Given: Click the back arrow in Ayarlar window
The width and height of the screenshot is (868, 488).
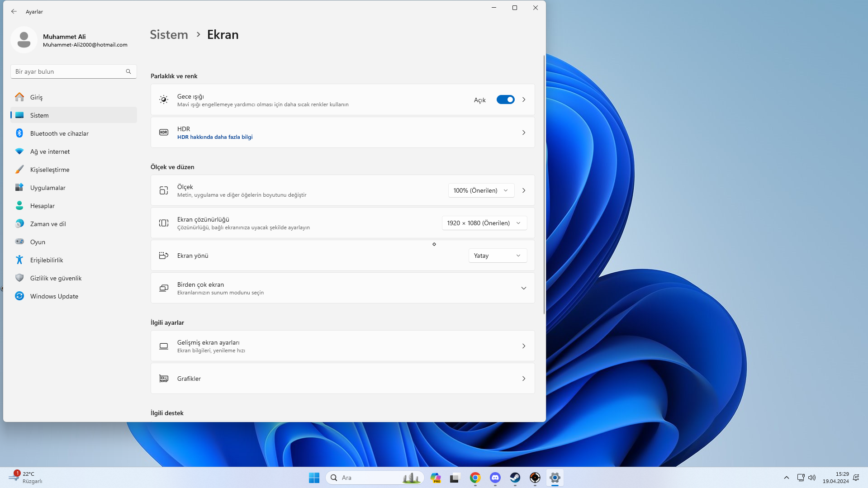Looking at the screenshot, I should coord(14,11).
